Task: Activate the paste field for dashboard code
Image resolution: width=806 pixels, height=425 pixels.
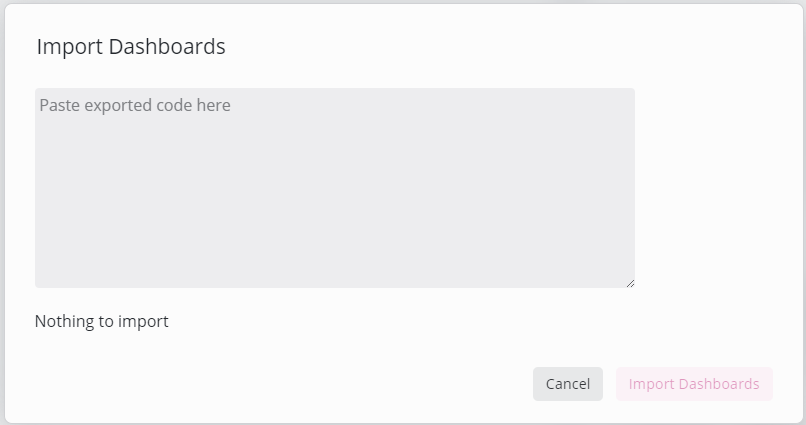Action: pos(334,188)
